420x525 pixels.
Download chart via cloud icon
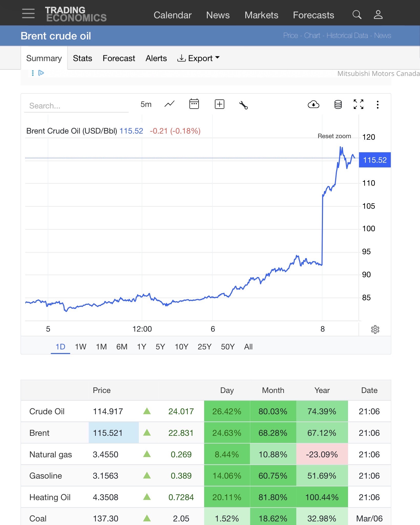pyautogui.click(x=313, y=105)
